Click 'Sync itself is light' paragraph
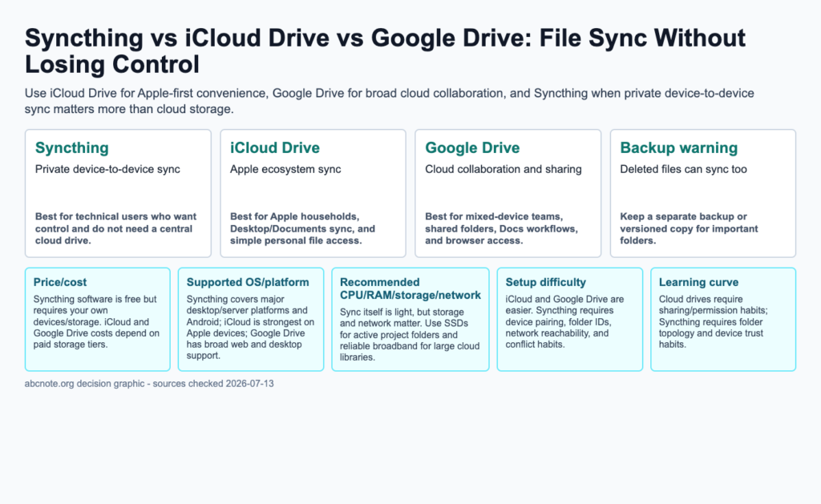 pyautogui.click(x=410, y=334)
